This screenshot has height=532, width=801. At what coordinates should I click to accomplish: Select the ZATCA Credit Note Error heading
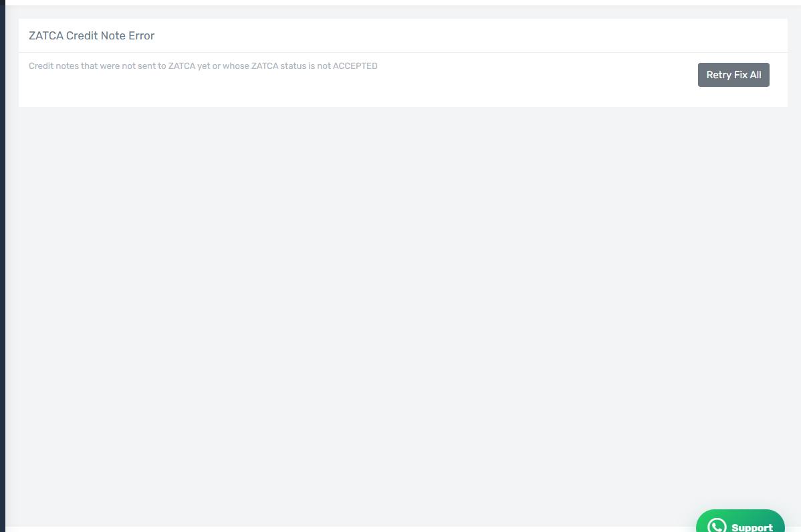point(92,35)
